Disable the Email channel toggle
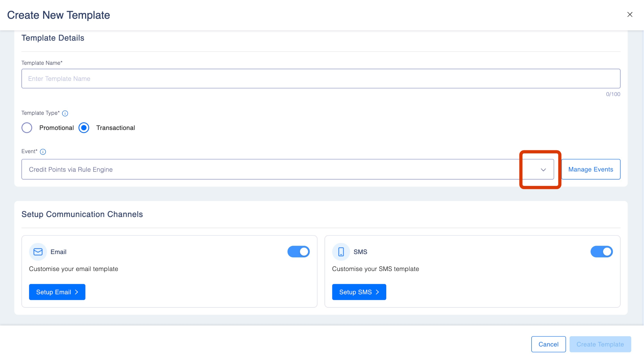 click(298, 252)
